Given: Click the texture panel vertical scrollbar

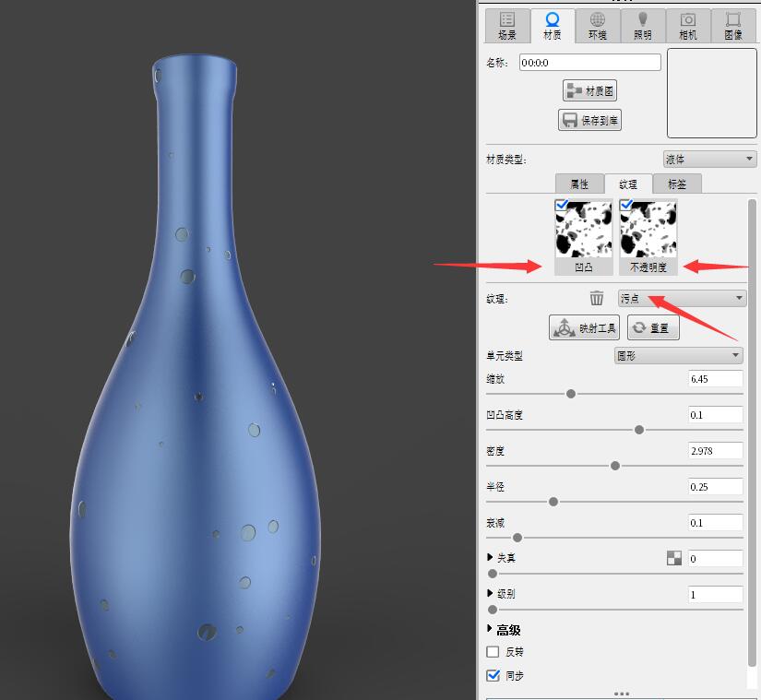Looking at the screenshot, I should click(x=752, y=432).
